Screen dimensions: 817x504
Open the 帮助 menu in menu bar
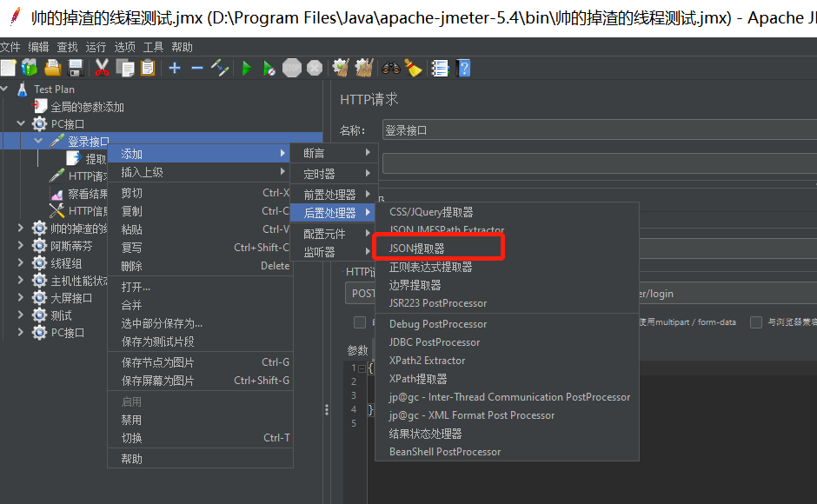(182, 48)
